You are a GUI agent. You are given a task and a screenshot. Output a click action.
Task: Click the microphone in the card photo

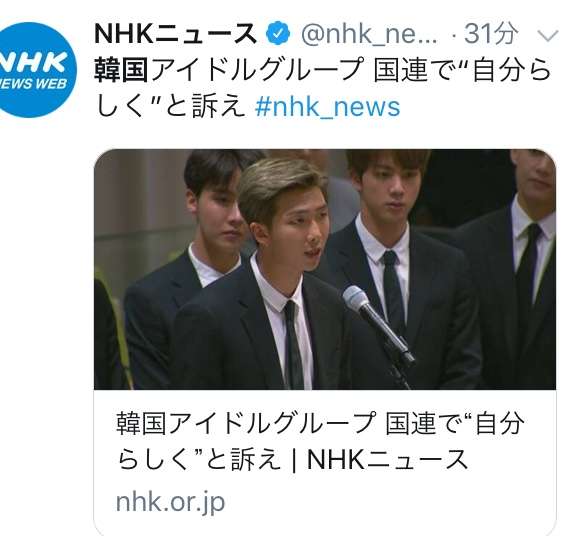pos(378,323)
